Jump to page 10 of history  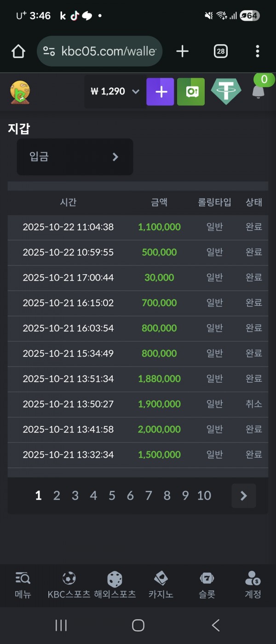pos(204,495)
